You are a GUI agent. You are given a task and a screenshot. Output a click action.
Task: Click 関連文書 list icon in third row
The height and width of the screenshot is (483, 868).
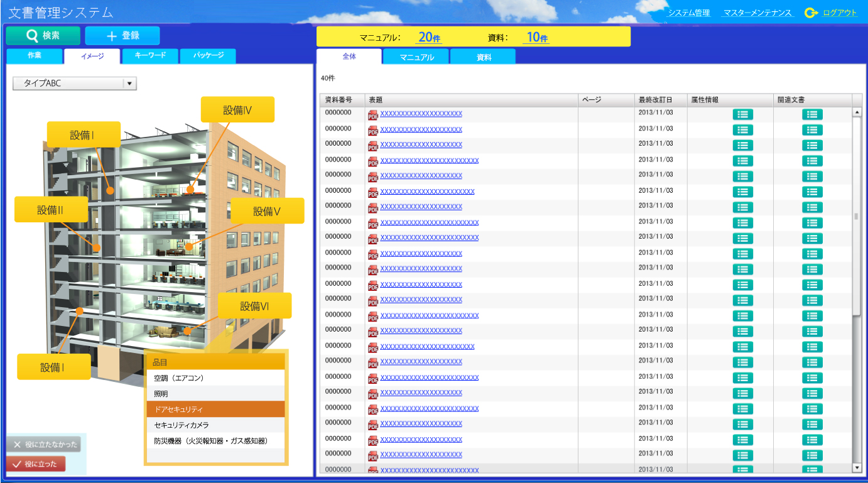point(812,145)
